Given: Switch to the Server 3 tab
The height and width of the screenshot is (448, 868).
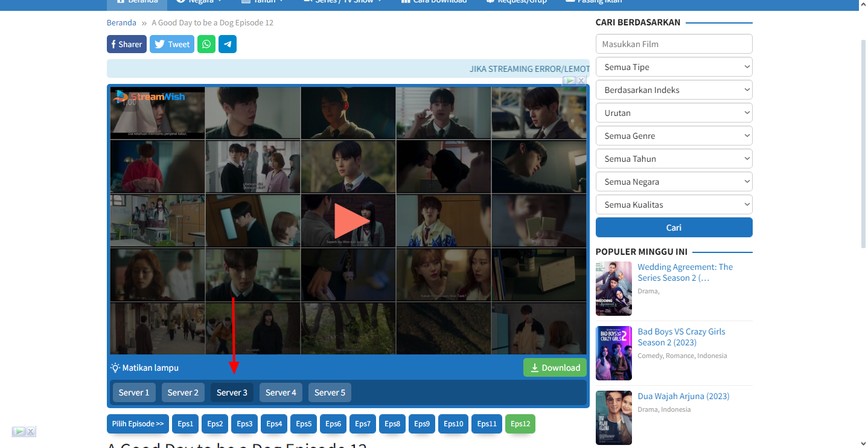Looking at the screenshot, I should (x=232, y=392).
